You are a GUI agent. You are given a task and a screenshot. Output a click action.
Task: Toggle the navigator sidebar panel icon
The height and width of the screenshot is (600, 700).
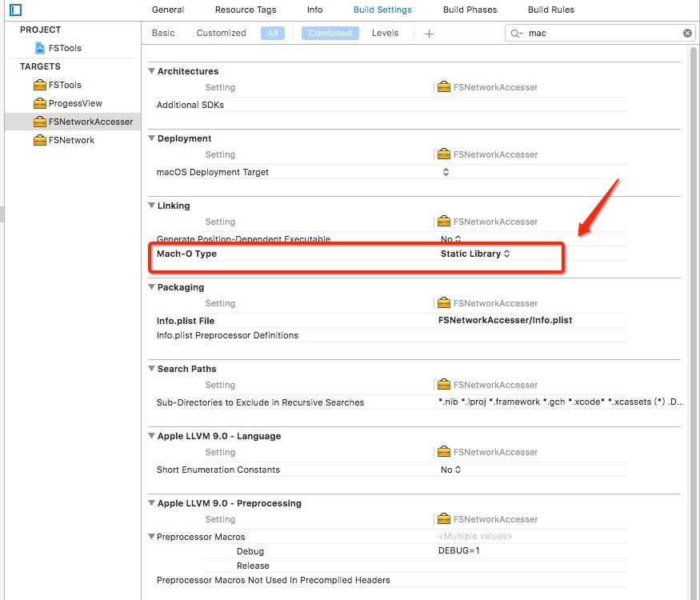tap(15, 10)
